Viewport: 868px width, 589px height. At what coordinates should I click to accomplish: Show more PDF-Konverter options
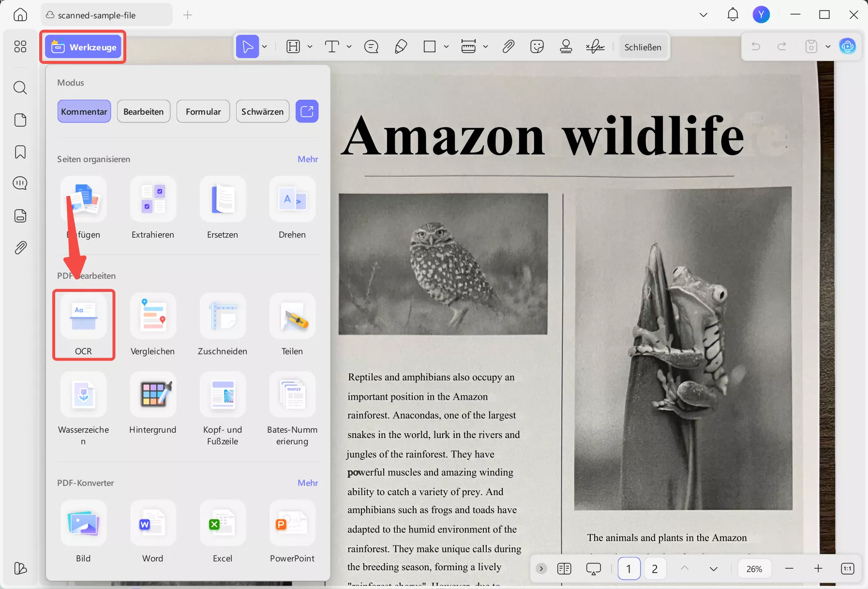point(308,483)
